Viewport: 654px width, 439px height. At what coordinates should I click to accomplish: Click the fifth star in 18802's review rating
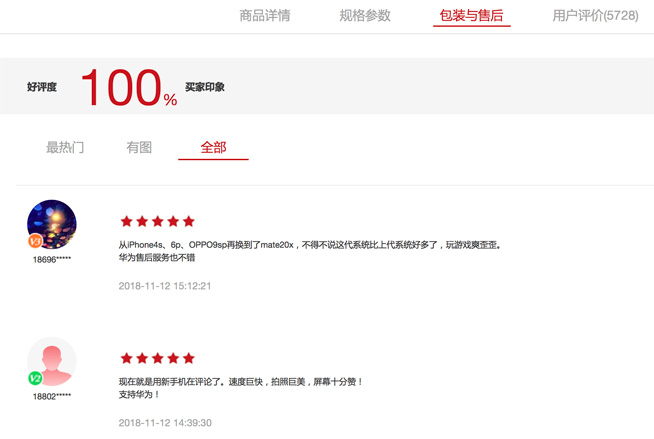pyautogui.click(x=188, y=358)
